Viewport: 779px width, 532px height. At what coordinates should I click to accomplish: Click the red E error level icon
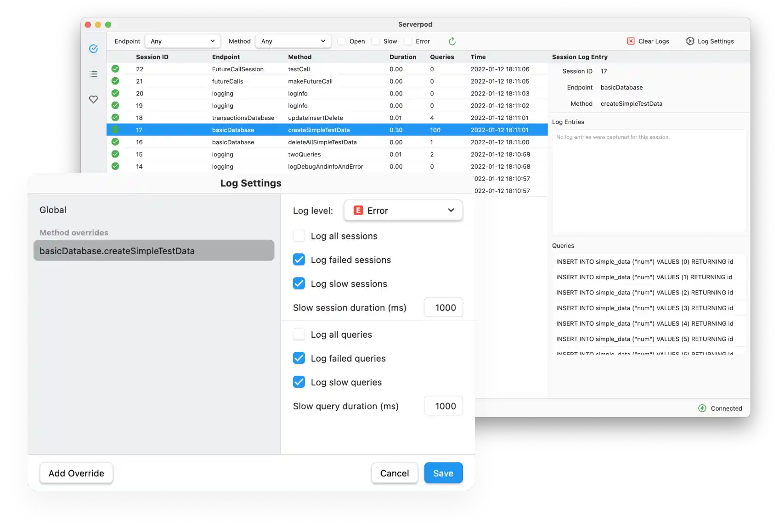358,210
